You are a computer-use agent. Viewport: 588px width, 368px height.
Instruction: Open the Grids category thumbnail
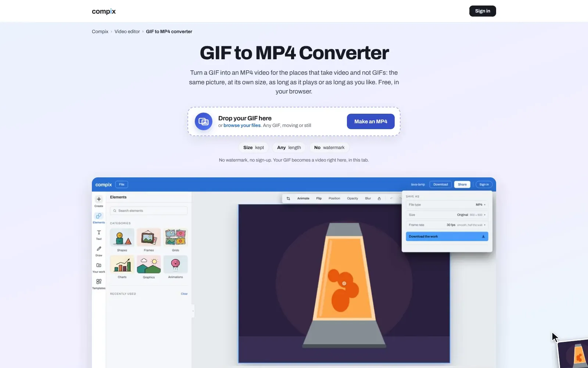coord(176,237)
